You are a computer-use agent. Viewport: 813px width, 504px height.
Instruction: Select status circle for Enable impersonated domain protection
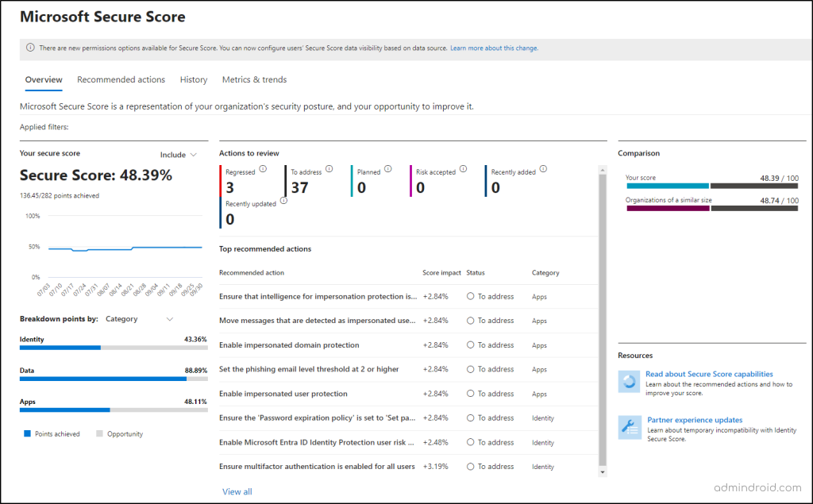click(x=470, y=345)
